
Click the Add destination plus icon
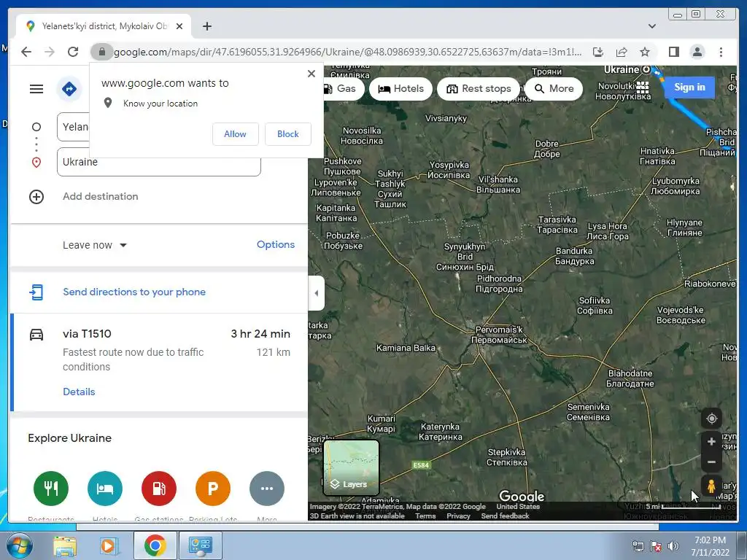36,197
